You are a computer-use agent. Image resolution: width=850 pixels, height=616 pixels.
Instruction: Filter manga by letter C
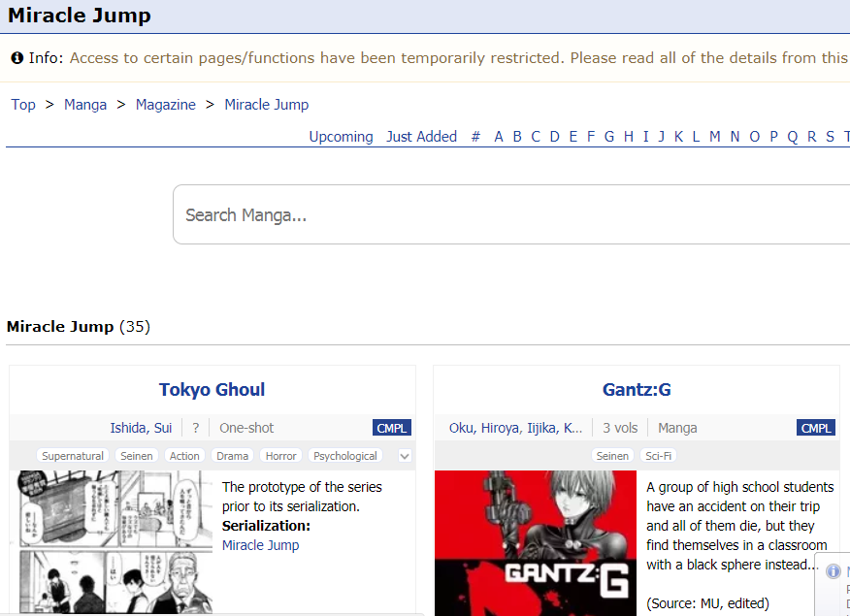pos(536,137)
